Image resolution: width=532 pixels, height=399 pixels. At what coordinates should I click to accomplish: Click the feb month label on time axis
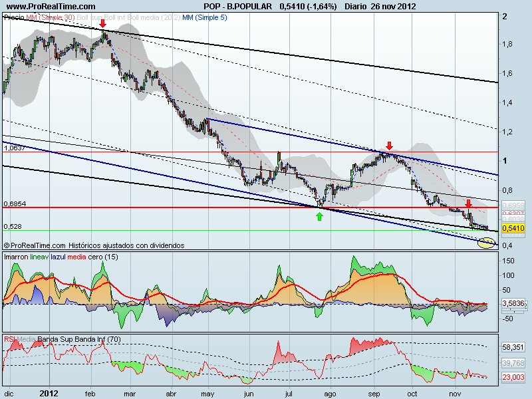click(90, 394)
